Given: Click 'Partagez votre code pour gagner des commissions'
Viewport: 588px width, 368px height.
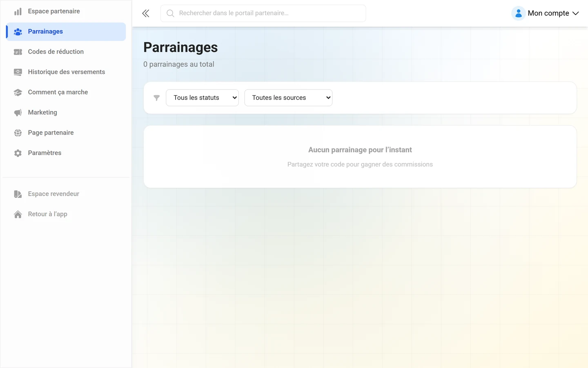Looking at the screenshot, I should pos(360,164).
